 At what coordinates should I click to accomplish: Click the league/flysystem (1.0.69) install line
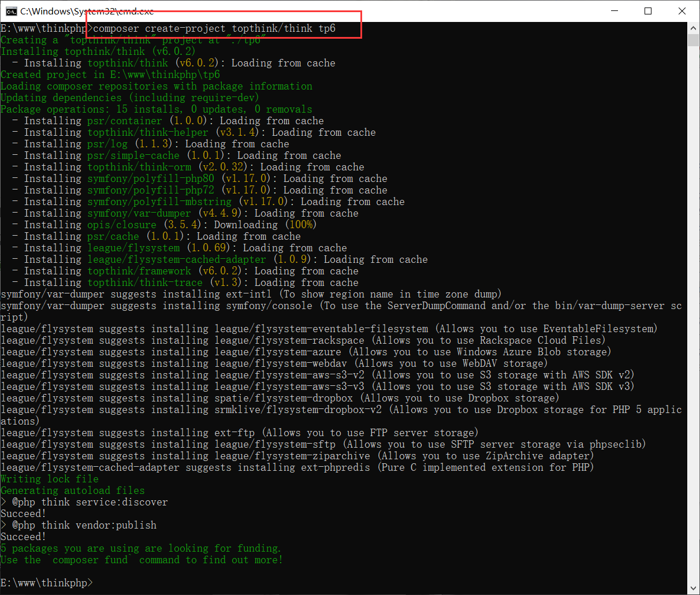click(180, 248)
